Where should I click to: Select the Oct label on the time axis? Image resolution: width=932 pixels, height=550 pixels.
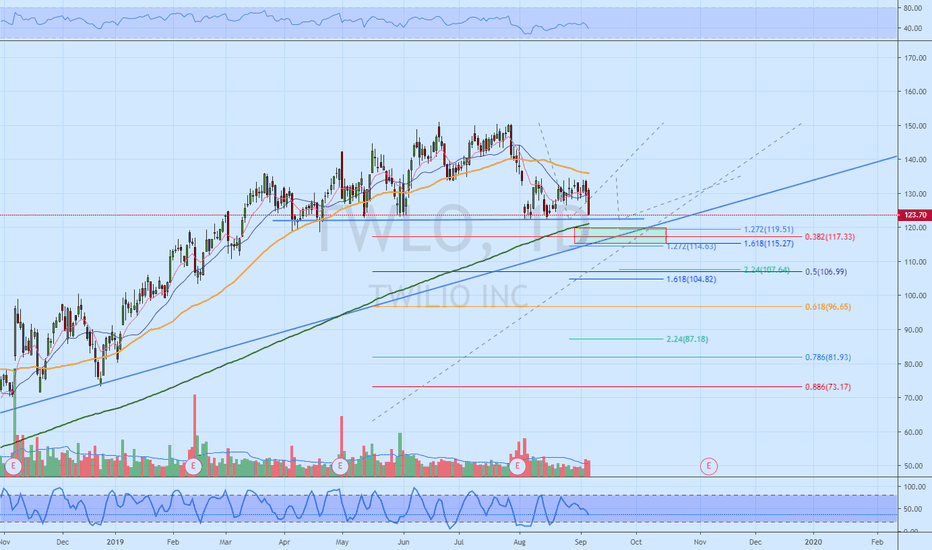click(x=636, y=542)
